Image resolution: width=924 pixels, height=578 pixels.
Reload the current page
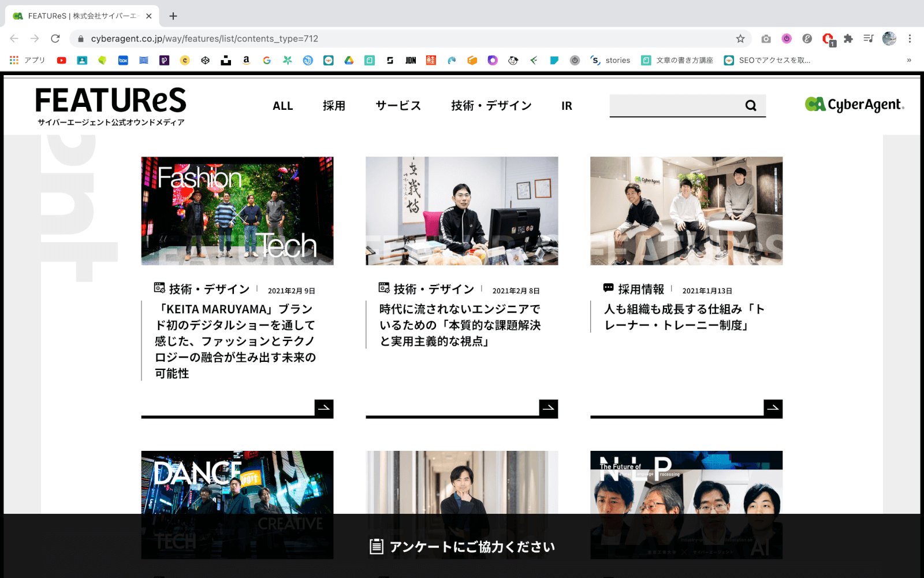coord(55,39)
